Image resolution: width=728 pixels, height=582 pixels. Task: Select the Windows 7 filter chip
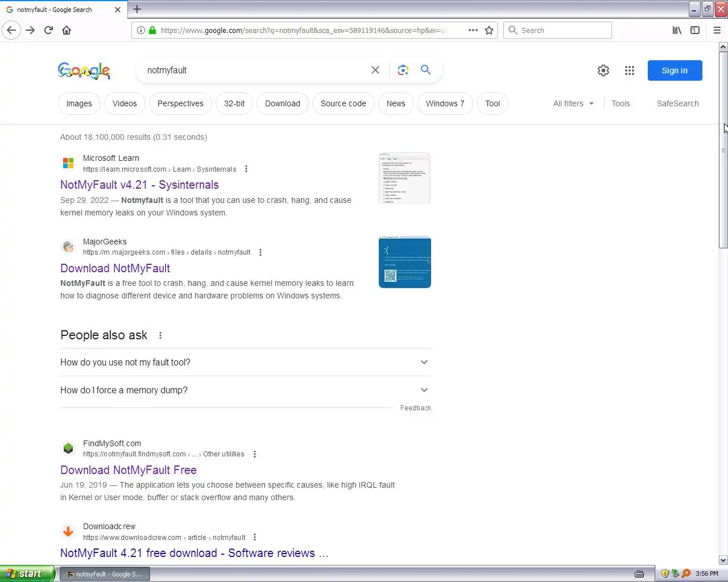pyautogui.click(x=445, y=103)
